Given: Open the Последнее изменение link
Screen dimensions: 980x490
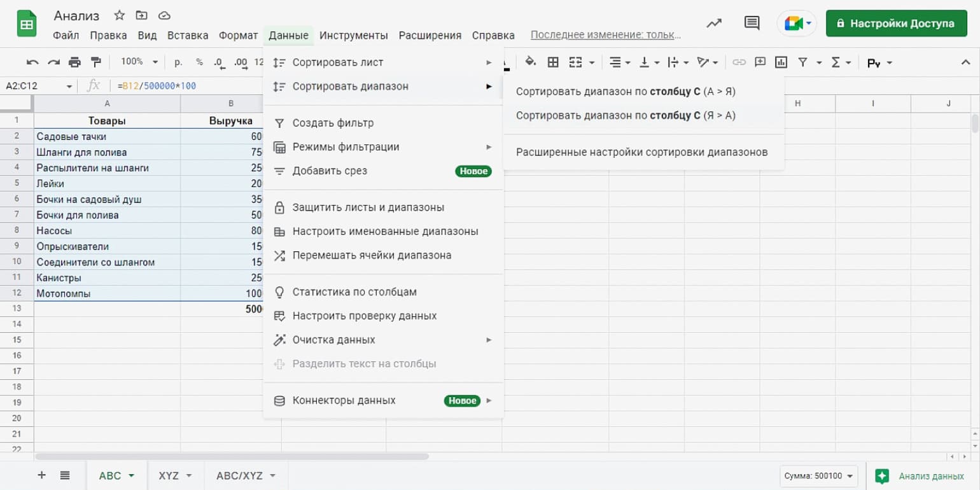Looking at the screenshot, I should (606, 35).
